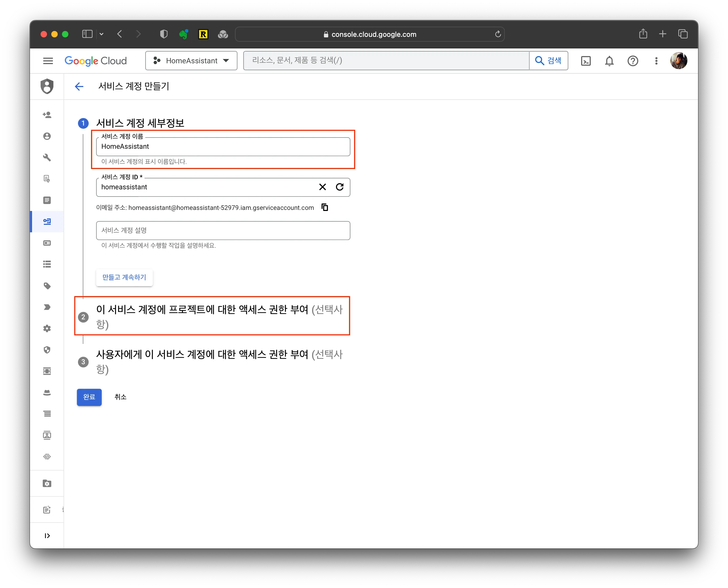
Task: Open the release notes sidebar item
Action: pos(47,510)
